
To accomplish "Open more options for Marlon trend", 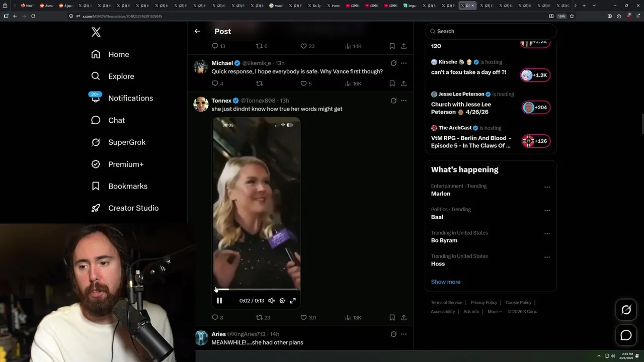I will coord(547,187).
